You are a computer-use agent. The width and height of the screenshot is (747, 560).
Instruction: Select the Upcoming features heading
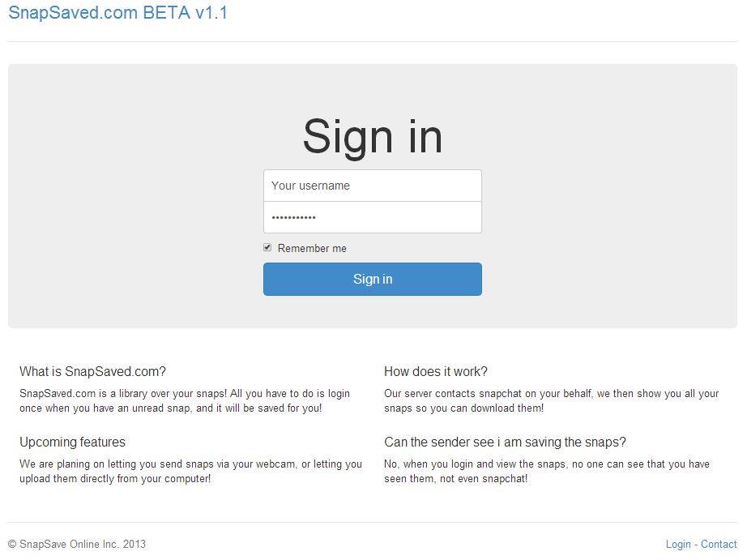72,442
